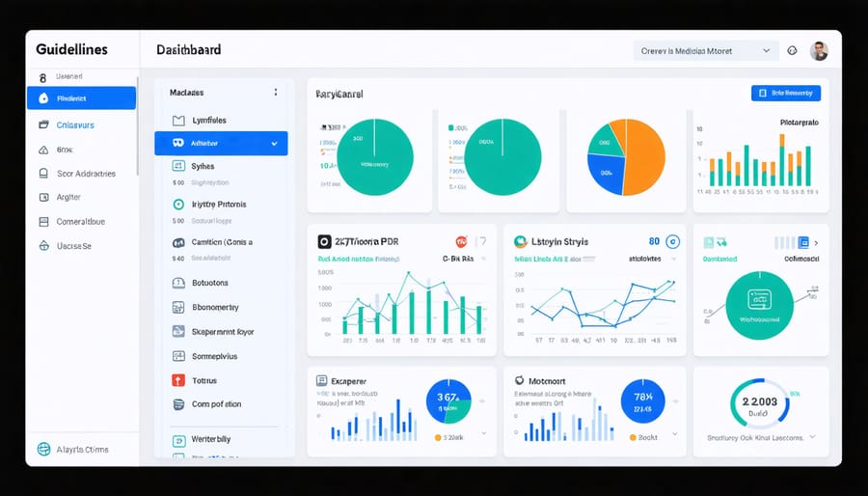Viewport: 868px width, 496px height.
Task: Click the blue circle icon after 80
Action: click(x=672, y=241)
